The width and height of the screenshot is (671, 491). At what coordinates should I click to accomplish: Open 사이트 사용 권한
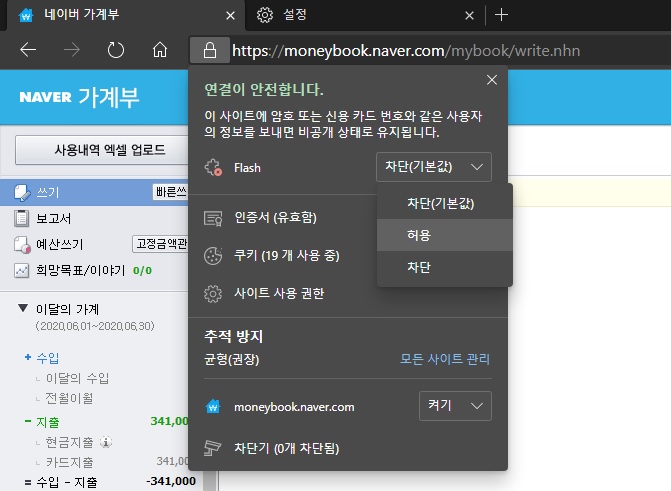pos(279,293)
